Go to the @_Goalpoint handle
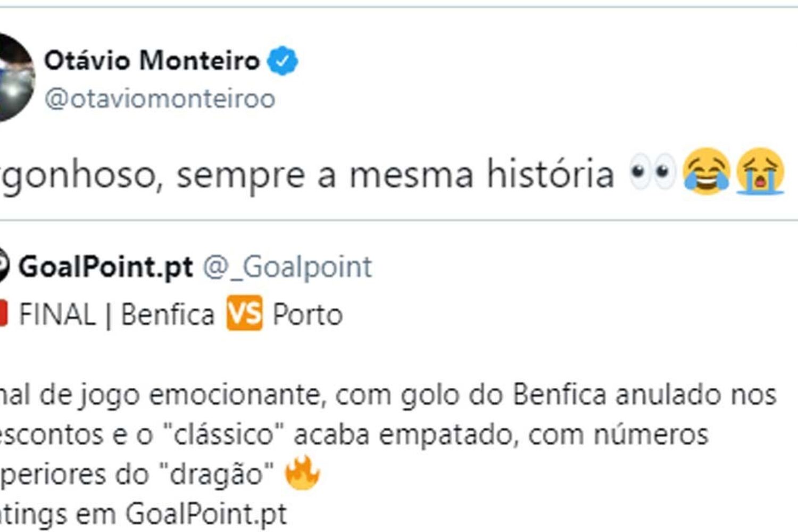The height and width of the screenshot is (532, 798). pos(287,267)
